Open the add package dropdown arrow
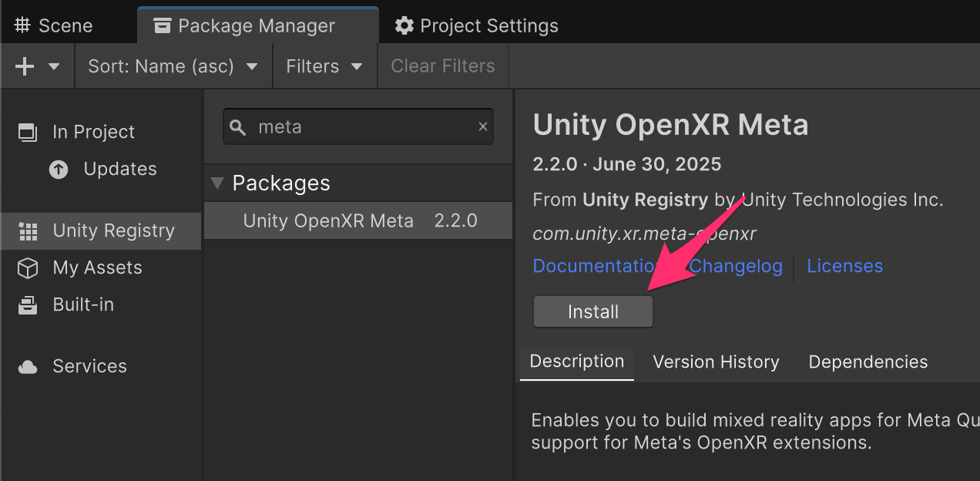Viewport: 980px width, 481px height. coord(54,66)
